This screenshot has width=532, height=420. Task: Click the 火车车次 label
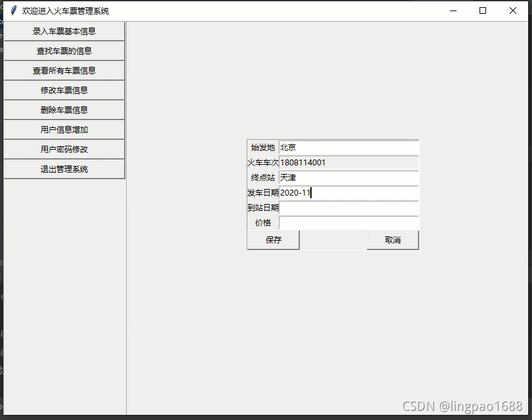tap(263, 163)
